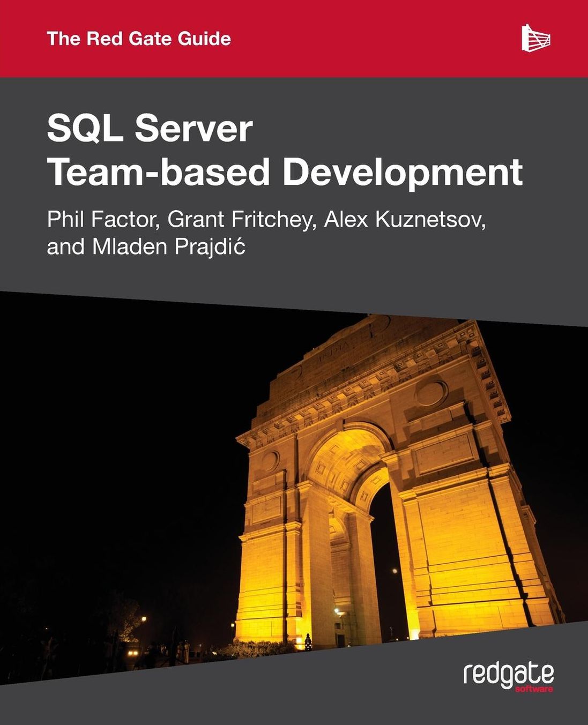This screenshot has width=588, height=725.
Task: Click the white Red Gate logo icon
Action: coord(536,38)
